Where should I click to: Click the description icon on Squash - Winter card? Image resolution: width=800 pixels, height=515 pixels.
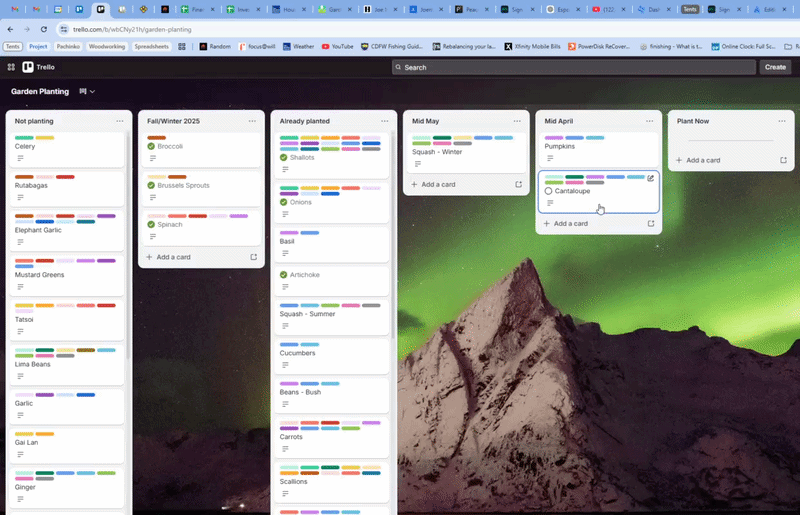pos(418,164)
